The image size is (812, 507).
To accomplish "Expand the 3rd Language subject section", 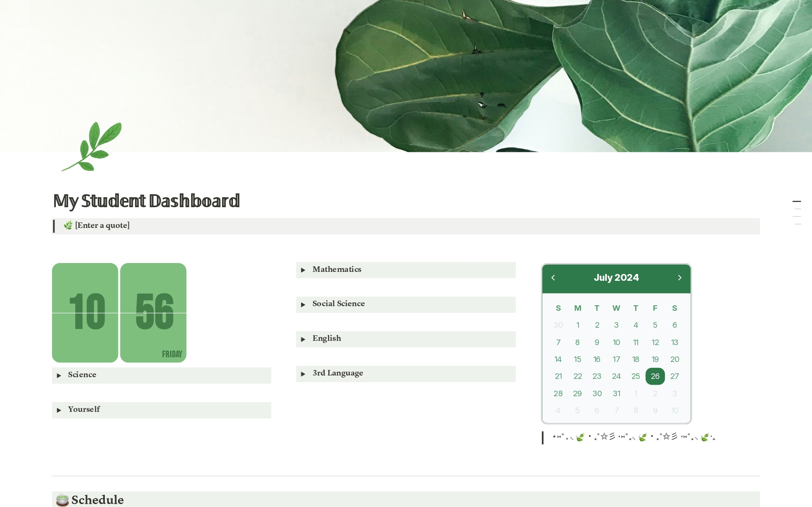I will 304,373.
